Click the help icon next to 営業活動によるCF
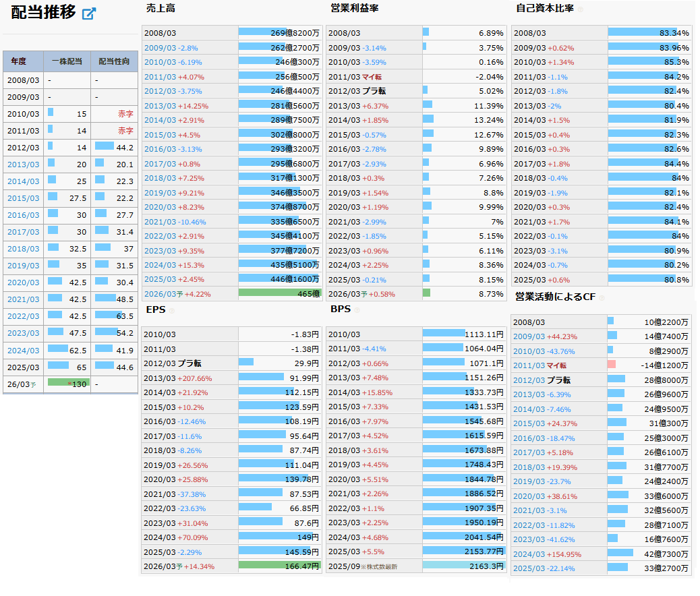 [x=602, y=297]
